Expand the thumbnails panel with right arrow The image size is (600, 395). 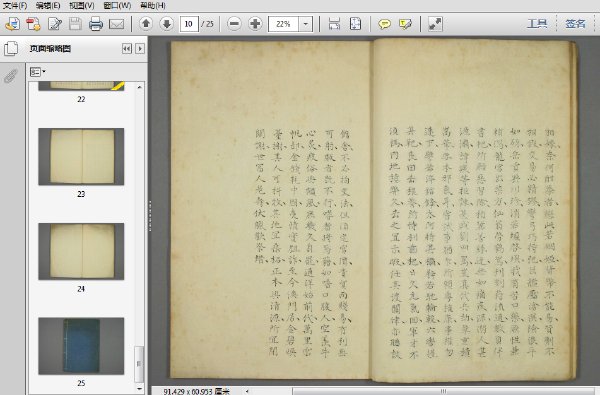click(x=140, y=49)
